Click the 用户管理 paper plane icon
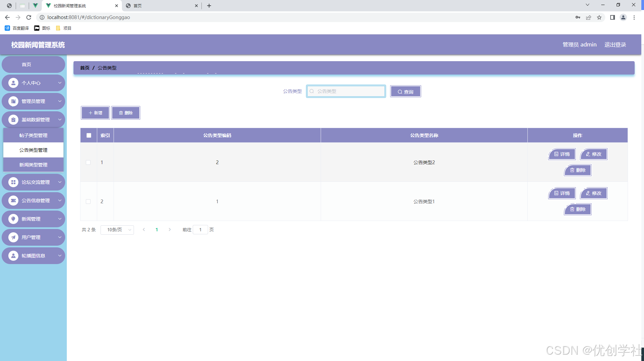The width and height of the screenshot is (644, 361). click(13, 237)
